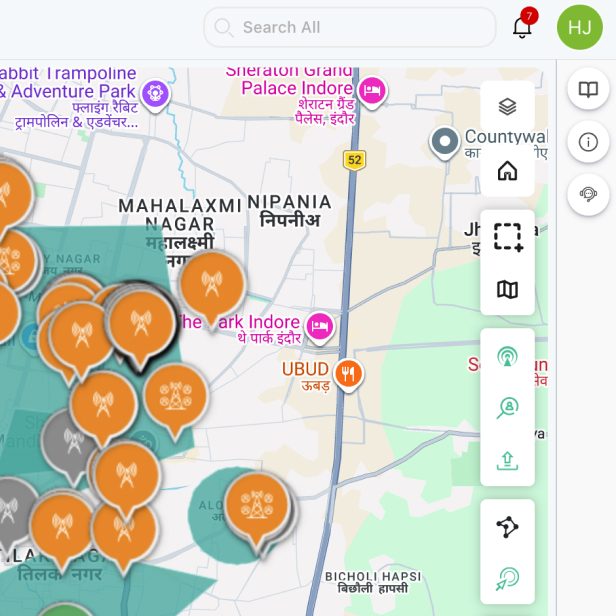Click the home view icon on map
The width and height of the screenshot is (616, 616).
pyautogui.click(x=507, y=171)
